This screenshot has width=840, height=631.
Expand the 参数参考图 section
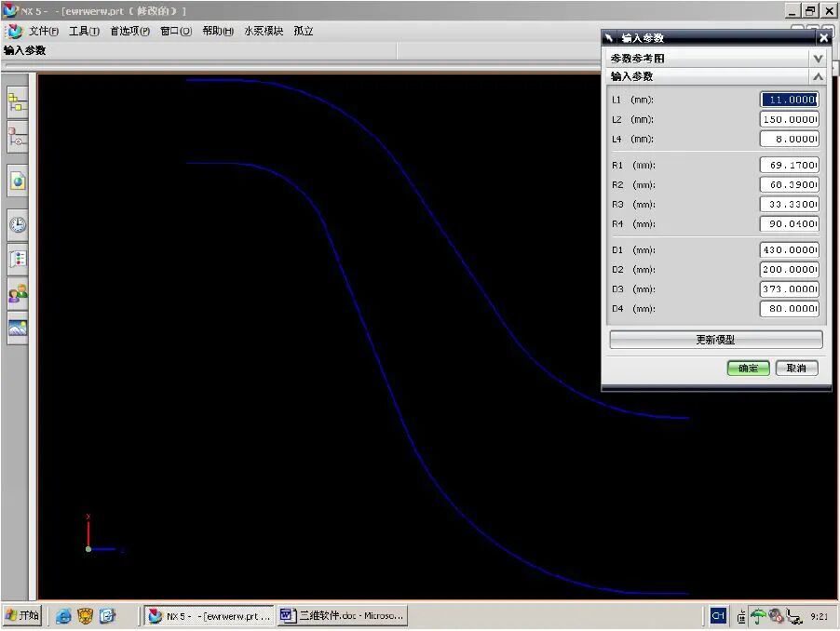tap(716, 59)
